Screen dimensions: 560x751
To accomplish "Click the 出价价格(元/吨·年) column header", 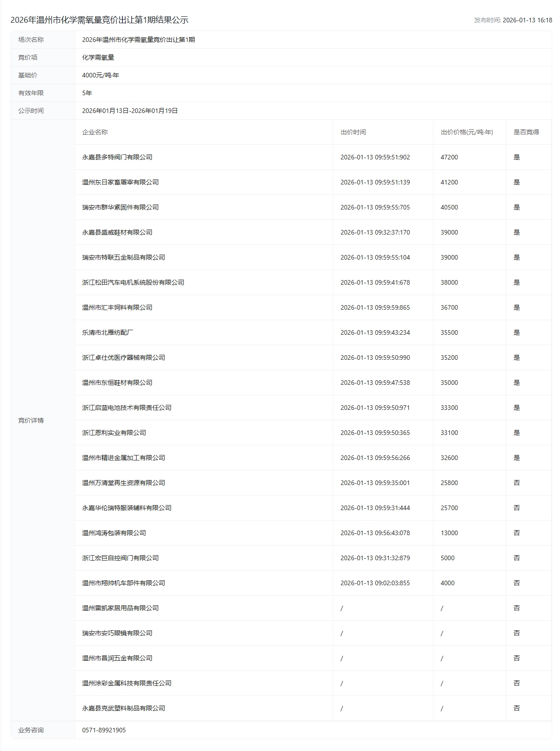I will point(466,132).
